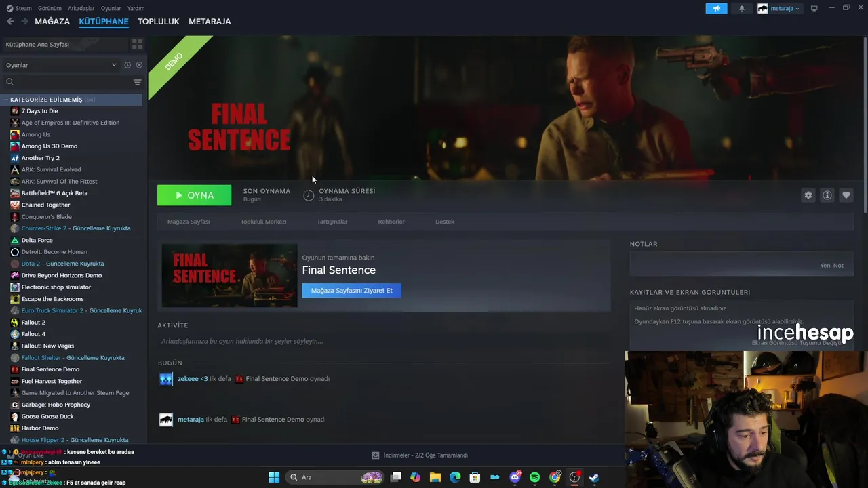Open the Oyunlar filter dropdown
This screenshot has width=868, height=488.
[61, 65]
